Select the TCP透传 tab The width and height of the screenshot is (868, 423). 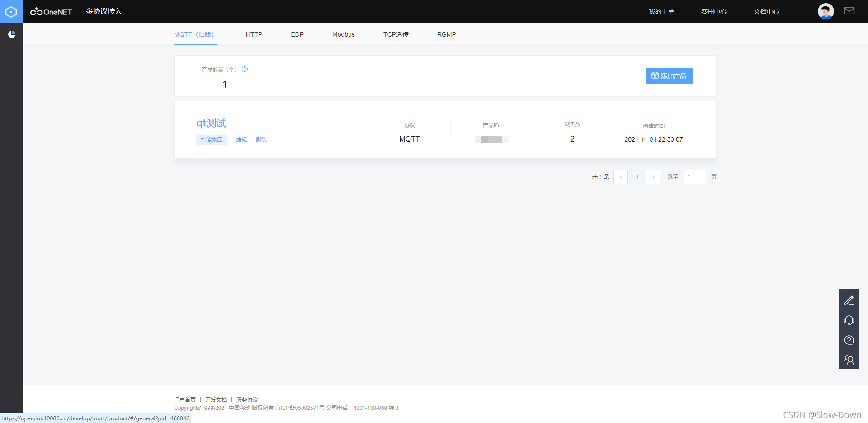396,34
